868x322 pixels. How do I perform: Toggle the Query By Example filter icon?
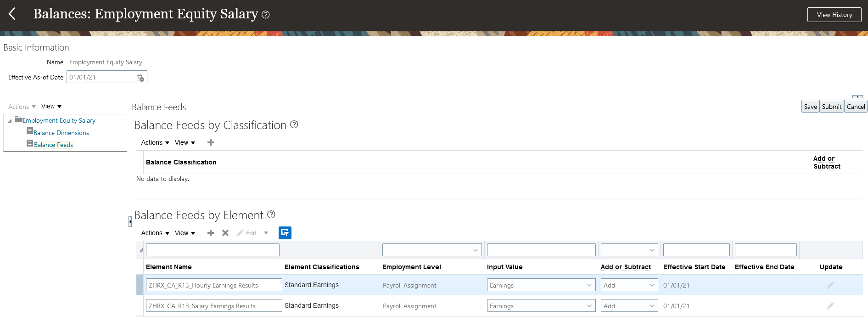click(x=285, y=233)
